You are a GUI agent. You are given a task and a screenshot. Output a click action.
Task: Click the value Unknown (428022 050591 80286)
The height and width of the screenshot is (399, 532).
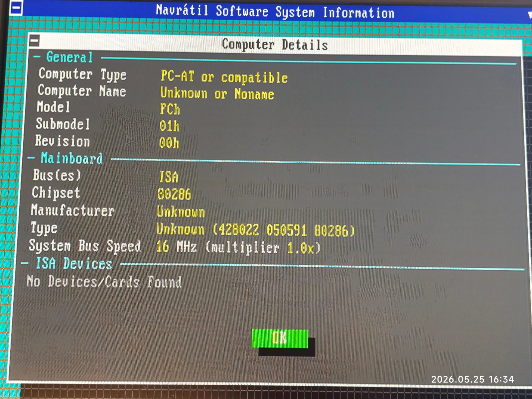tap(255, 230)
